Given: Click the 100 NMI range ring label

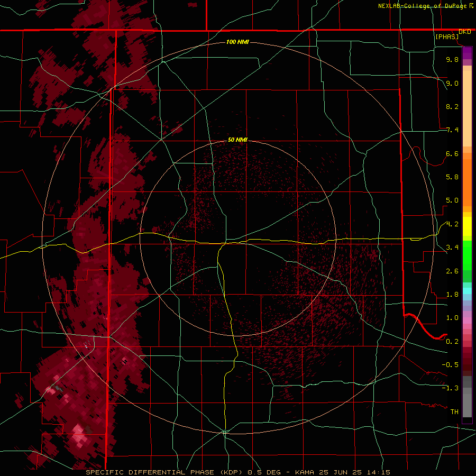Looking at the screenshot, I should click(237, 42).
